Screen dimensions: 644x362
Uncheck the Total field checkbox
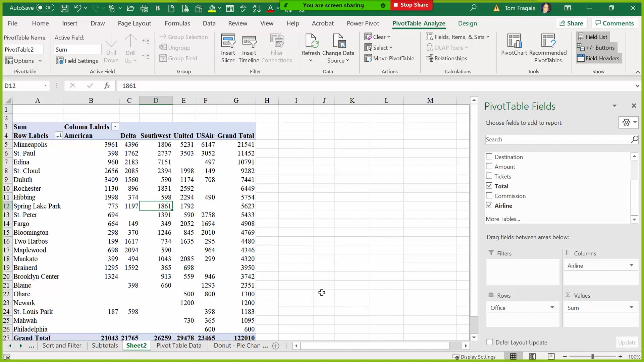tap(489, 186)
